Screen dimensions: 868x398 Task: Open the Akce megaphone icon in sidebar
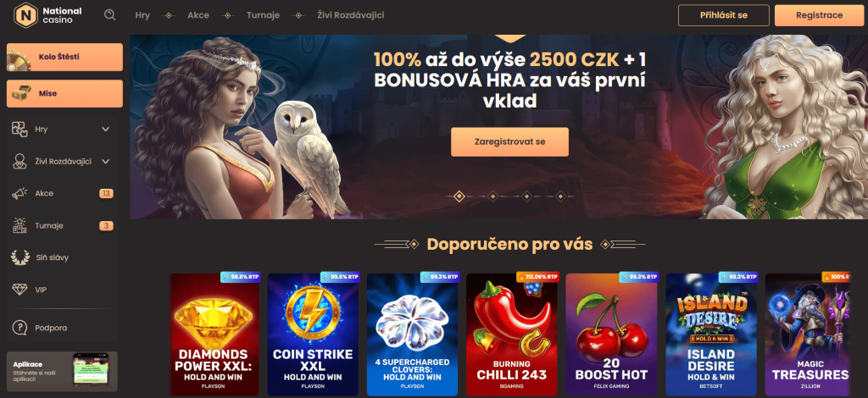click(19, 193)
